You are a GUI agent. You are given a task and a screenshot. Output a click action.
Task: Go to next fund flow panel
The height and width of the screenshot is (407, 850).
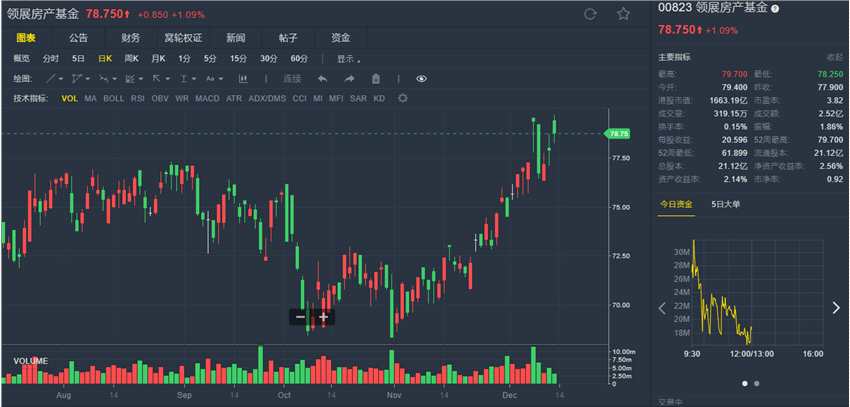[x=835, y=308]
